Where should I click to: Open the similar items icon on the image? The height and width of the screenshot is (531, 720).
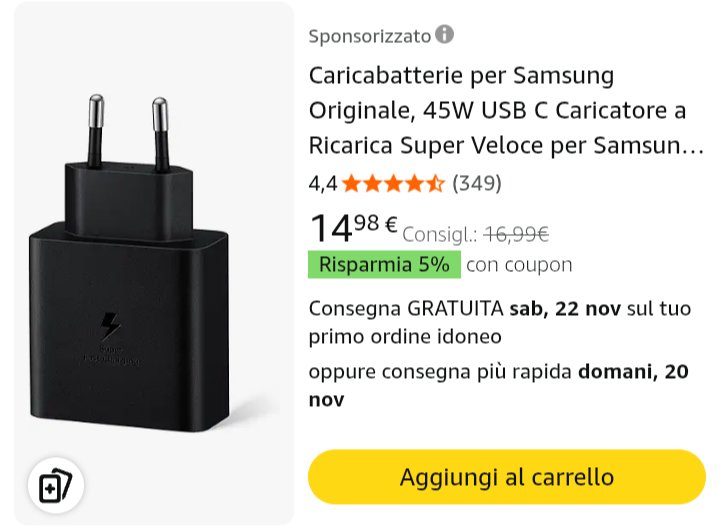55,486
